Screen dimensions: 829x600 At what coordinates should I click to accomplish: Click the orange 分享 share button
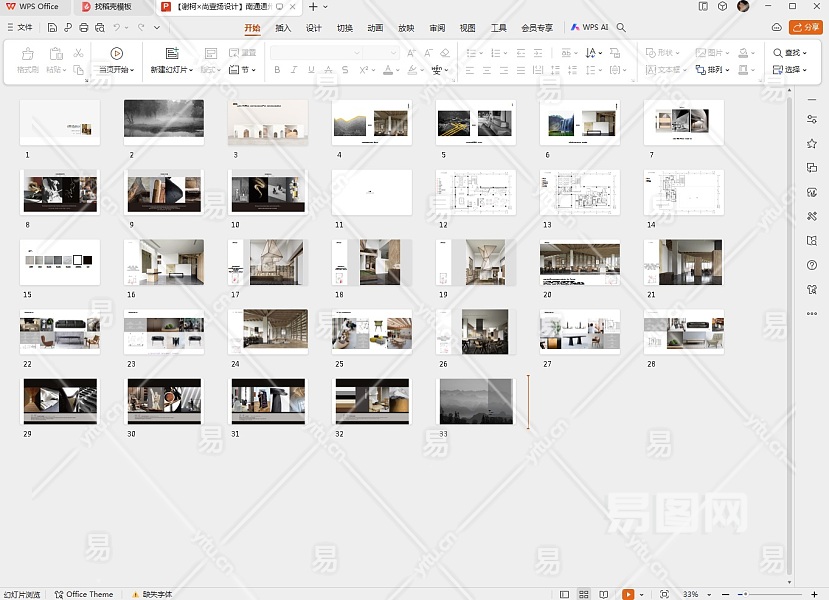click(805, 27)
